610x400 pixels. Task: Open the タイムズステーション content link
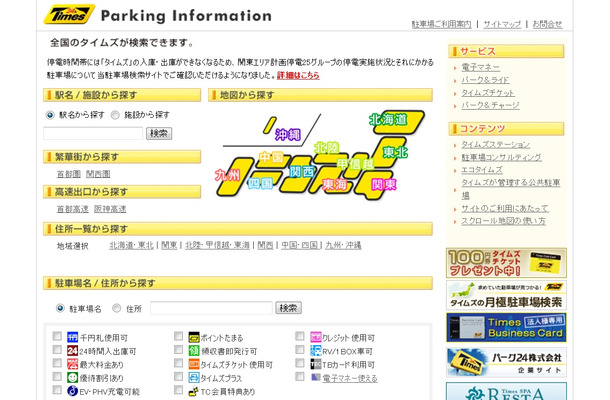pos(495,144)
